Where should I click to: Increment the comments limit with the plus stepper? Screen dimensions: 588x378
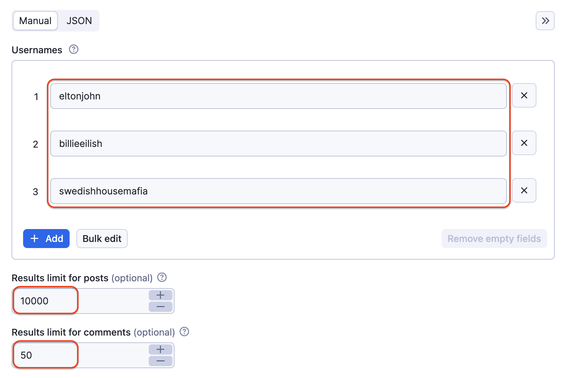tap(160, 349)
